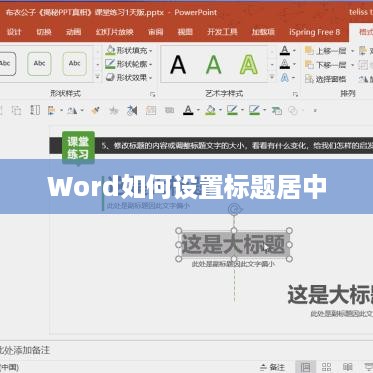The height and width of the screenshot is (373, 373).
Task: Open the 形状轮廓 dropdown
Action: click(129, 64)
